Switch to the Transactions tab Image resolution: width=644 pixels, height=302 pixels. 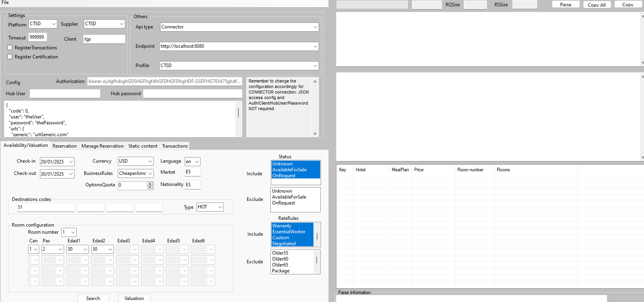click(x=175, y=146)
